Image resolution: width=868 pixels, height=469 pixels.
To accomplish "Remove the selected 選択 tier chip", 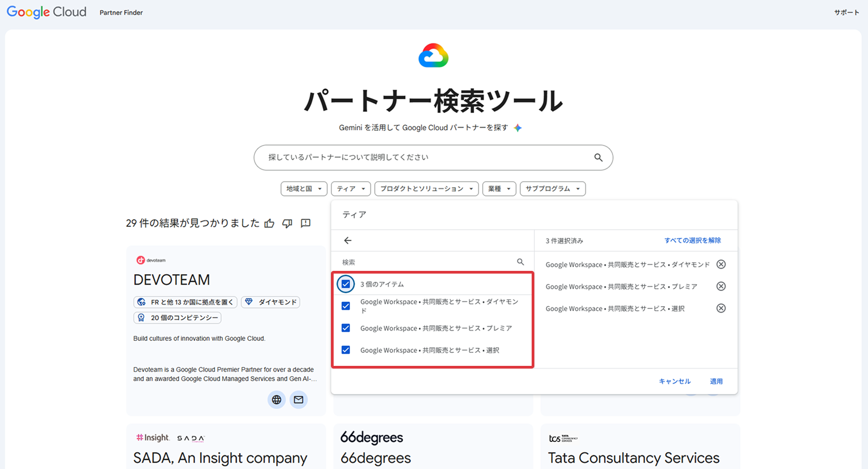I will pyautogui.click(x=721, y=308).
